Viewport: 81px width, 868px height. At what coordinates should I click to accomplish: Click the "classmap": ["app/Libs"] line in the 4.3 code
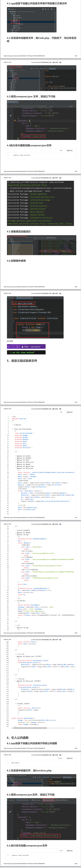click(33, 136)
